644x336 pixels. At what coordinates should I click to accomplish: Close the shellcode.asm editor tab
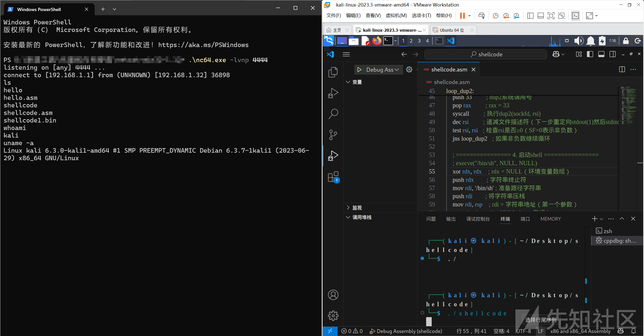(473, 70)
